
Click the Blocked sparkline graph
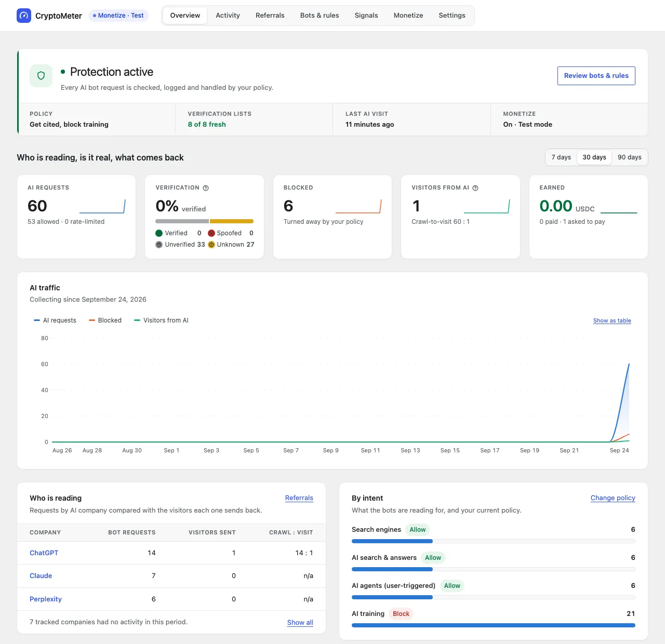[358, 206]
